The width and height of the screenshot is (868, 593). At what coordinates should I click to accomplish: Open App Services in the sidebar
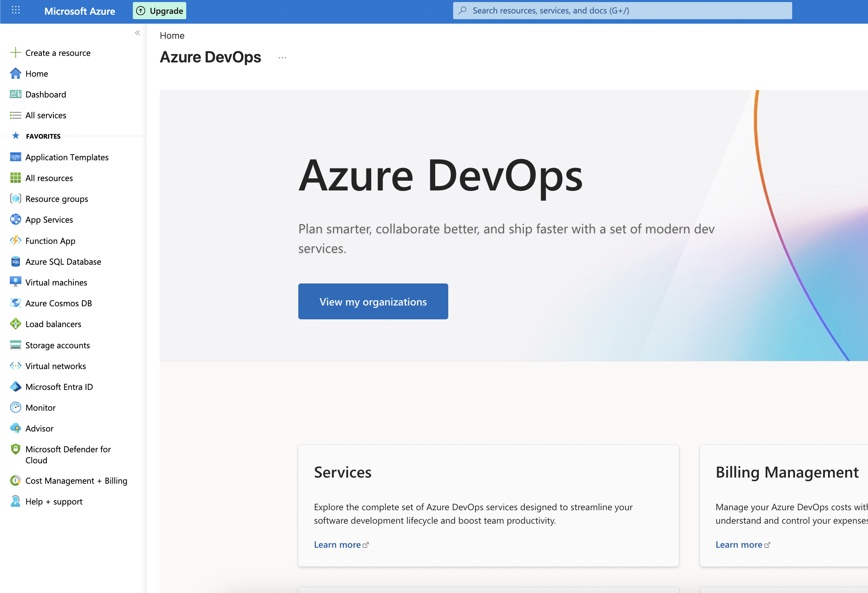(x=49, y=220)
